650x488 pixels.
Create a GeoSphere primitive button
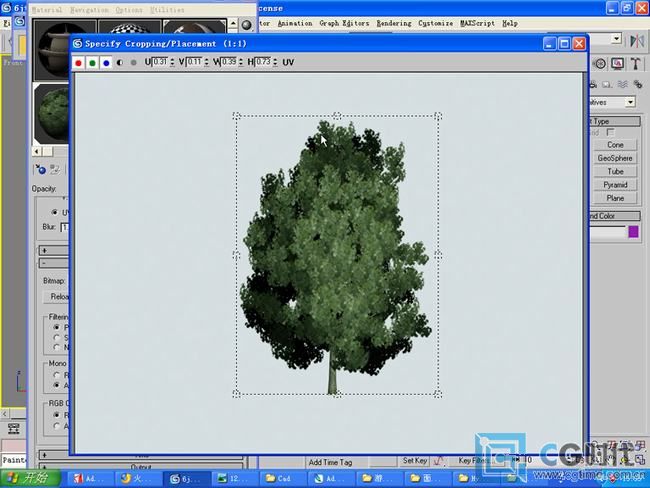[x=615, y=158]
